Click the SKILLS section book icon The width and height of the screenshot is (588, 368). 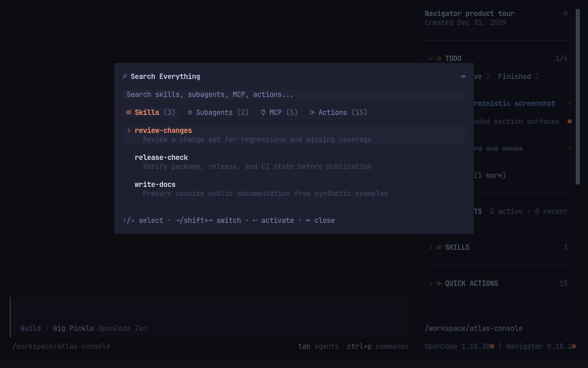pos(439,247)
